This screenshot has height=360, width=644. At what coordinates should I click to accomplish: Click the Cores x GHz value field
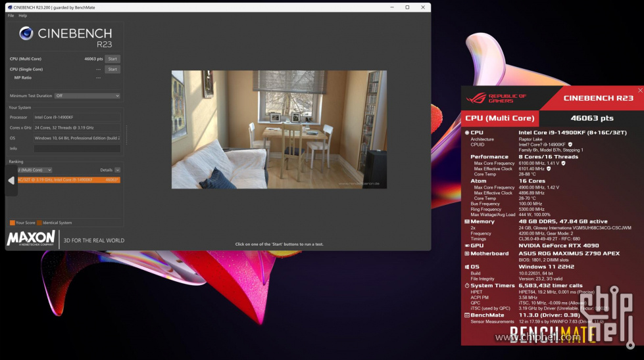tap(77, 127)
